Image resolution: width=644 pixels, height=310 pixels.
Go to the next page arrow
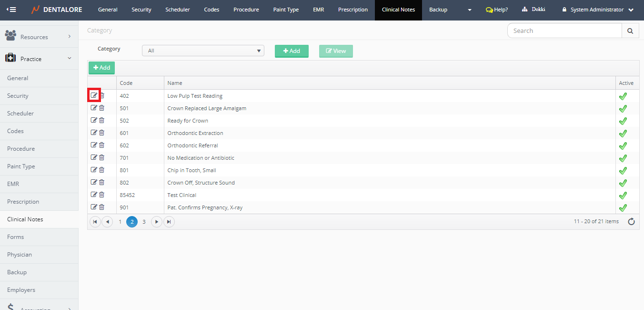pos(156,222)
